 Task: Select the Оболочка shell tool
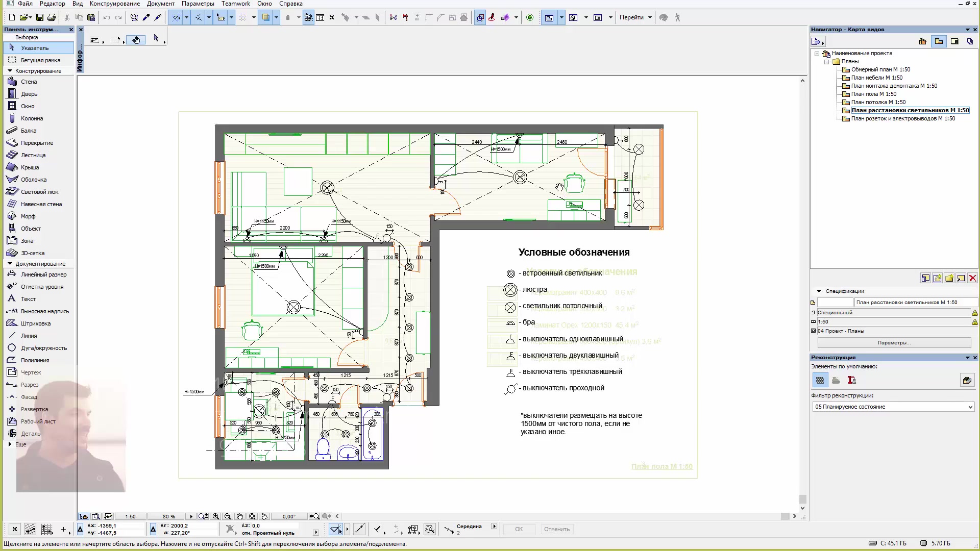(38, 180)
